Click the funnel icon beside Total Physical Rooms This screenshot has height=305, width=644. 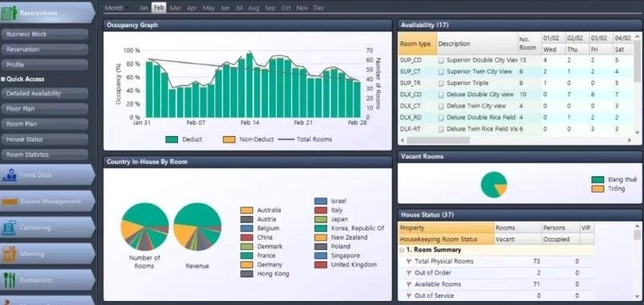(x=409, y=261)
